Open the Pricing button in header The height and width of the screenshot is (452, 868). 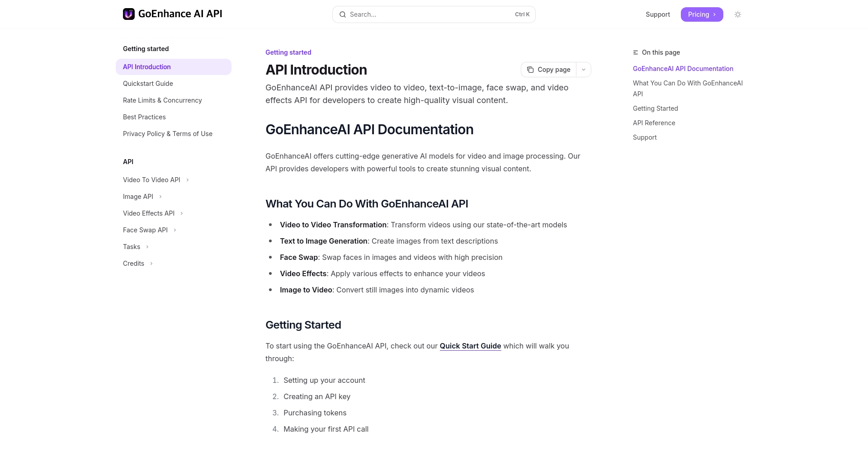tap(702, 14)
